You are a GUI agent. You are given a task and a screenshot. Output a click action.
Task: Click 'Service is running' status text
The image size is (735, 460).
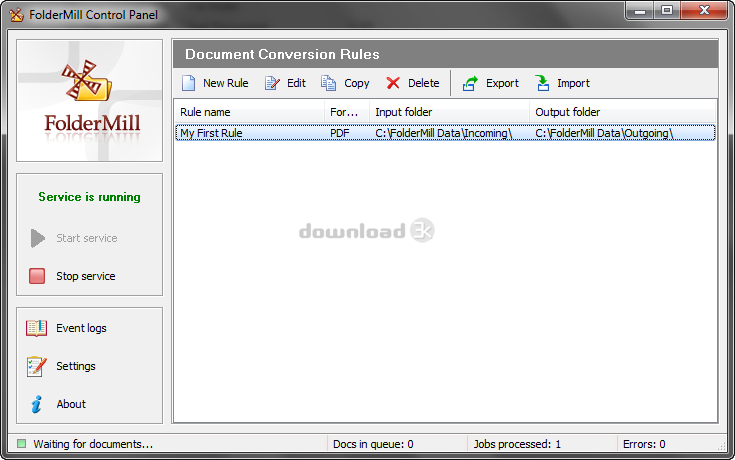tap(90, 197)
